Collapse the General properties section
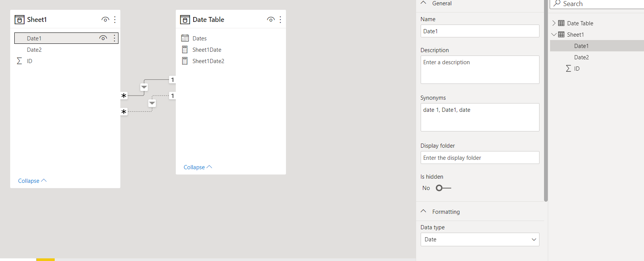The height and width of the screenshot is (261, 644). (423, 3)
